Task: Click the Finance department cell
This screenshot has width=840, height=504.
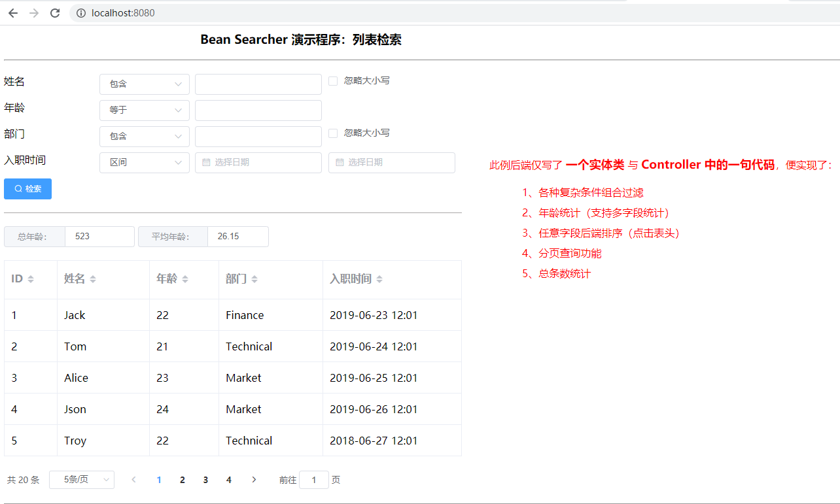Action: point(271,315)
